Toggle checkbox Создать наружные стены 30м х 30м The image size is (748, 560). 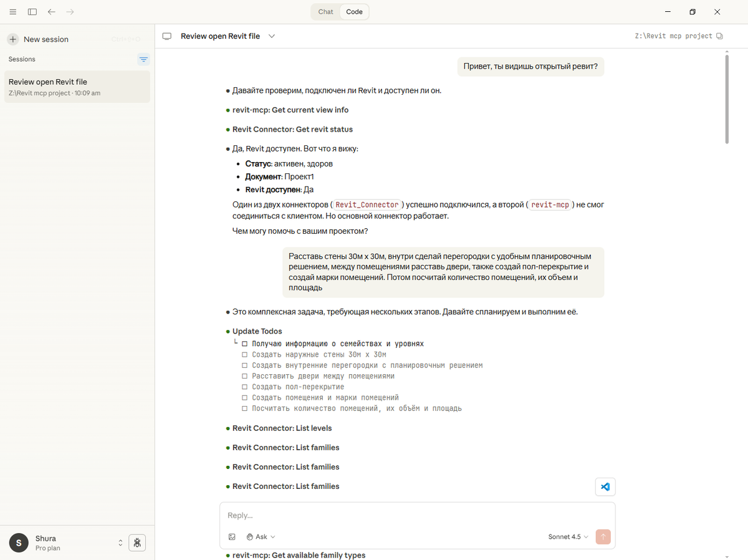tap(245, 354)
